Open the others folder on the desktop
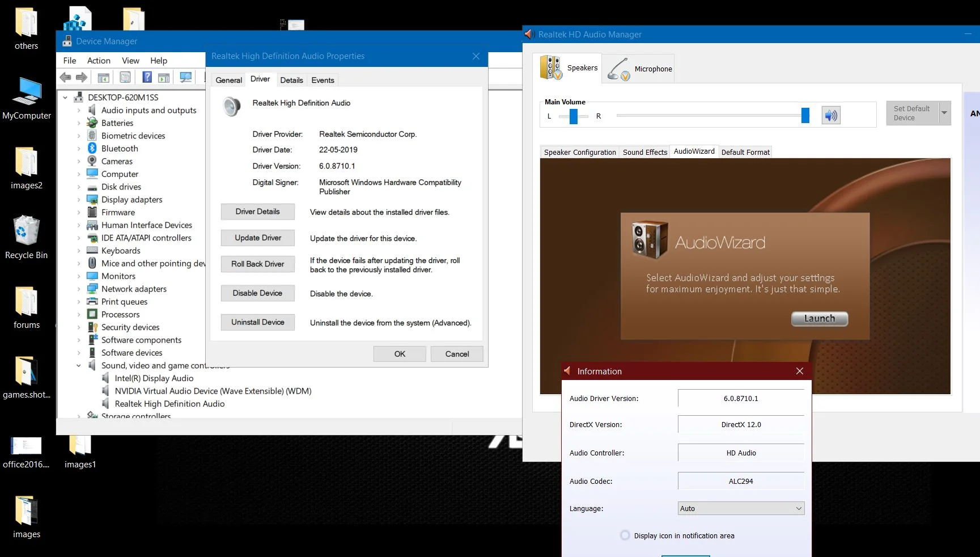 26,28
